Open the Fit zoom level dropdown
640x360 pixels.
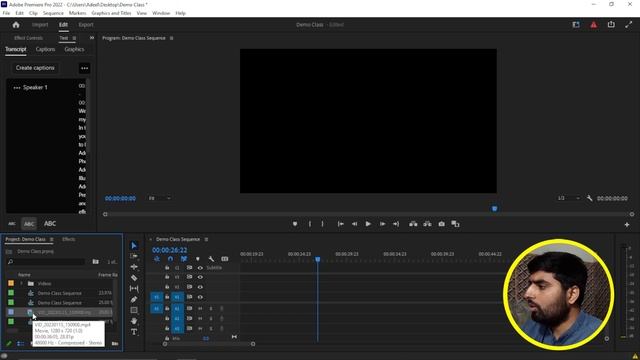click(x=160, y=198)
